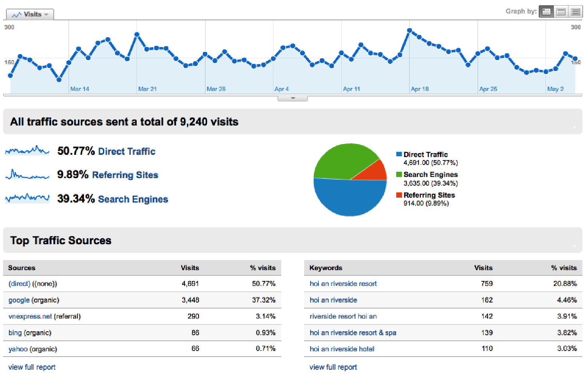Click the 20.88% keyword percentage

(565, 284)
